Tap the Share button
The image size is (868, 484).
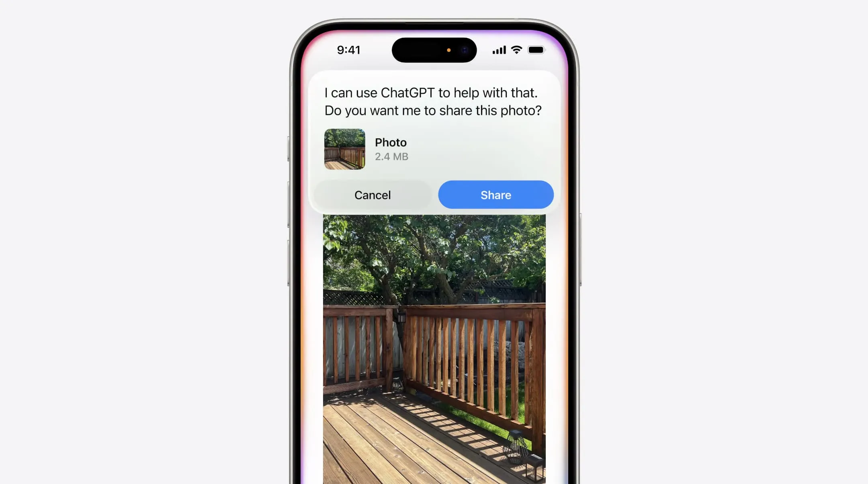495,194
